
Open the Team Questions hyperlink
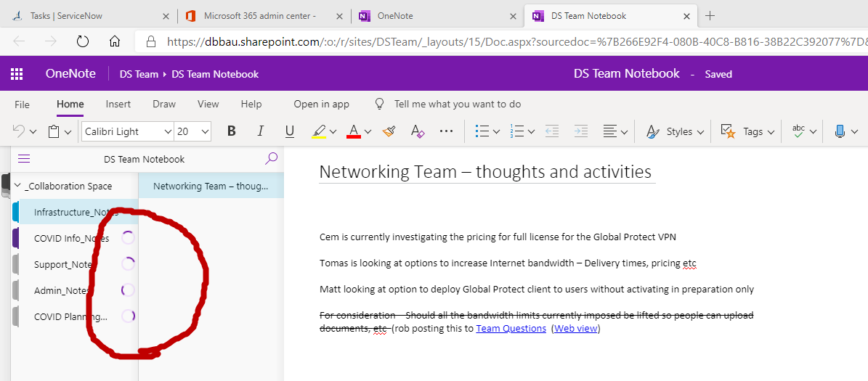pos(511,329)
